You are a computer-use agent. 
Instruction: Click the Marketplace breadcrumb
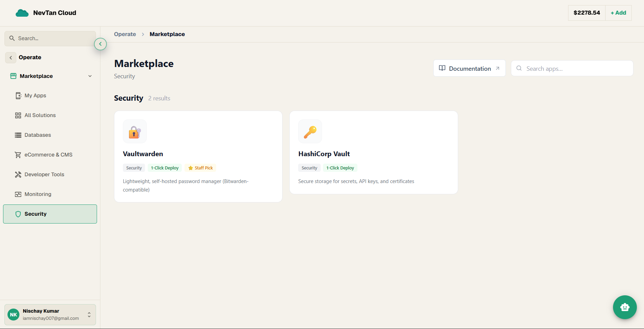tap(167, 34)
